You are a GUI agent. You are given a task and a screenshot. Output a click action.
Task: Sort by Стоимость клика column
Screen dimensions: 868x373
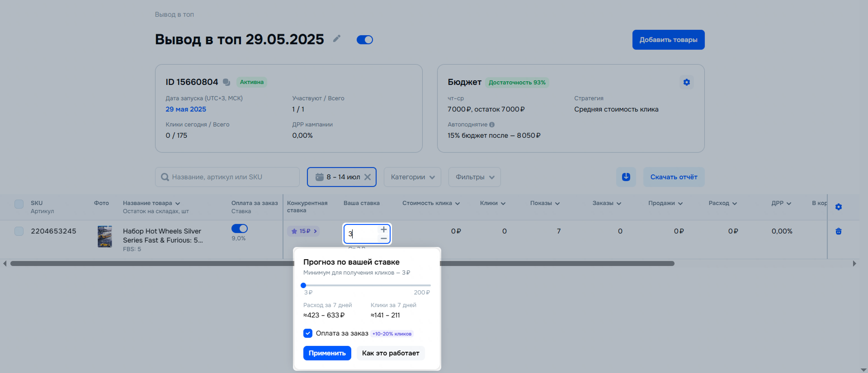pos(431,203)
